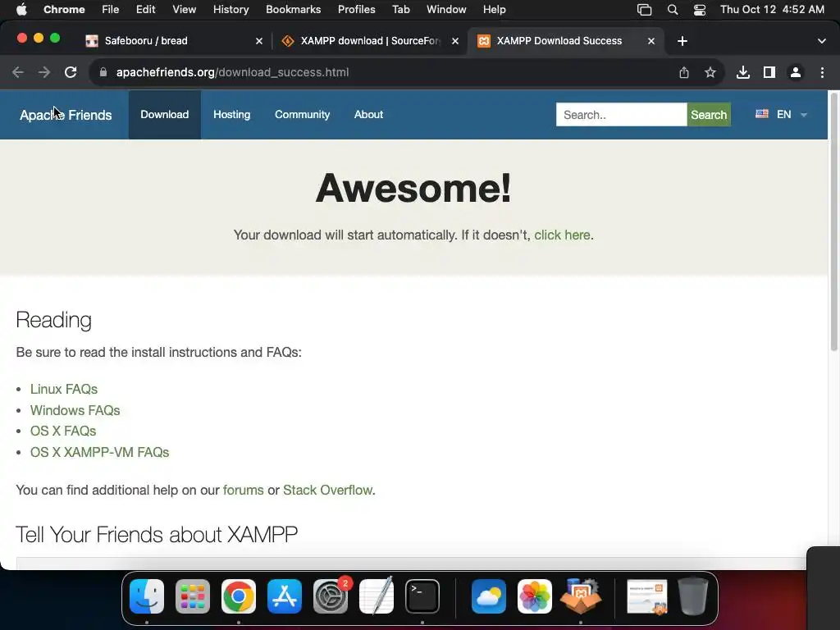The width and height of the screenshot is (840, 630).
Task: Reload the page with refresh icon
Action: pos(71,72)
